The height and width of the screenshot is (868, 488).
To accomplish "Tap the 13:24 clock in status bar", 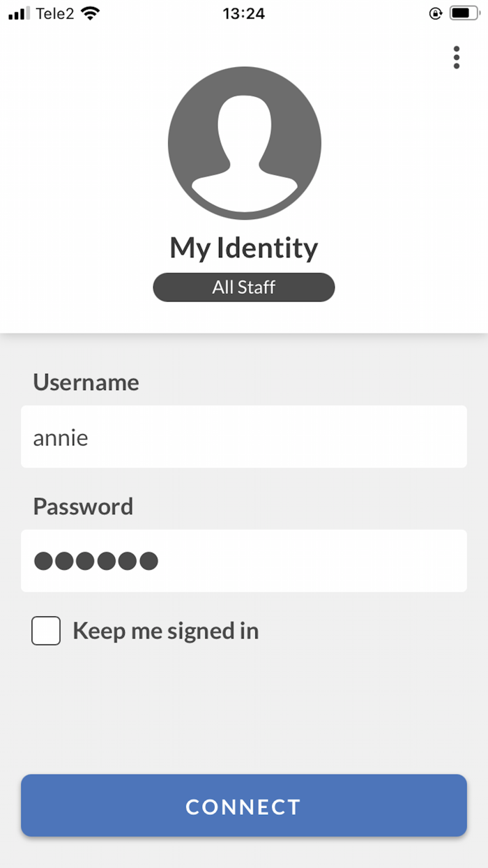I will coord(243,13).
